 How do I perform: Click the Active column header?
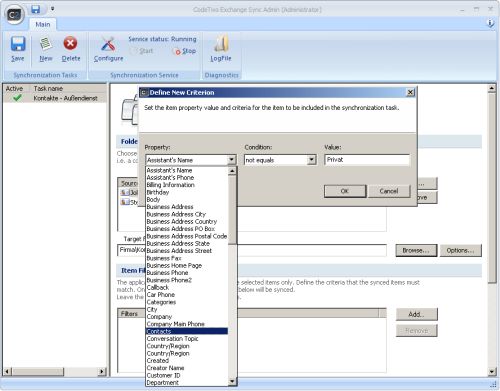(17, 88)
